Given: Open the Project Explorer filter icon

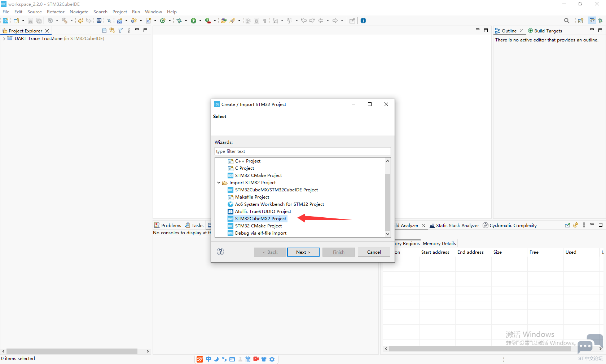Looking at the screenshot, I should coord(120,31).
